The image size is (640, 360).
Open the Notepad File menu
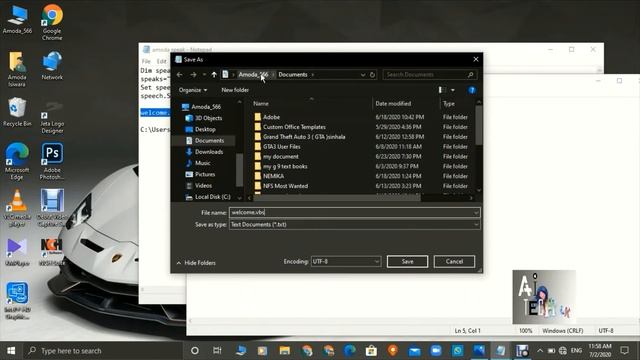[146, 61]
